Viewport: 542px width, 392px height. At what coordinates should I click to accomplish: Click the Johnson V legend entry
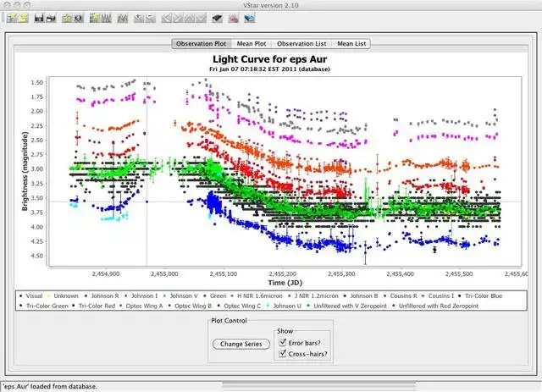point(183,296)
